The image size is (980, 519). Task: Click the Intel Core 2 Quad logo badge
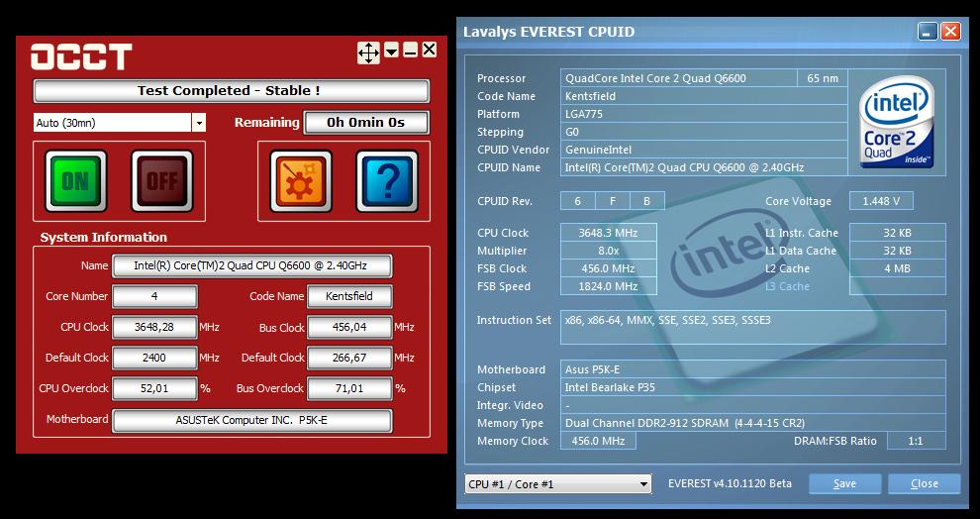click(x=896, y=121)
